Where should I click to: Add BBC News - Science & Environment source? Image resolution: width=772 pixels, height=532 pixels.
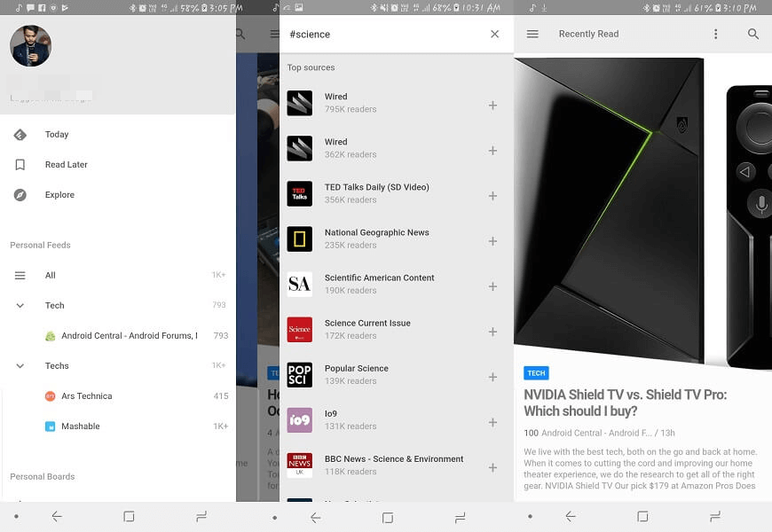(492, 467)
